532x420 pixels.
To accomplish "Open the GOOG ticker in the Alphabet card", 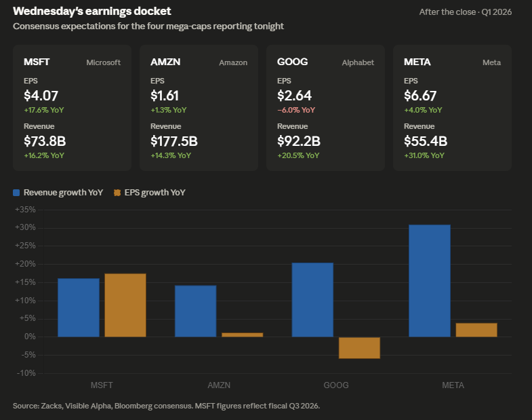I will pos(293,62).
